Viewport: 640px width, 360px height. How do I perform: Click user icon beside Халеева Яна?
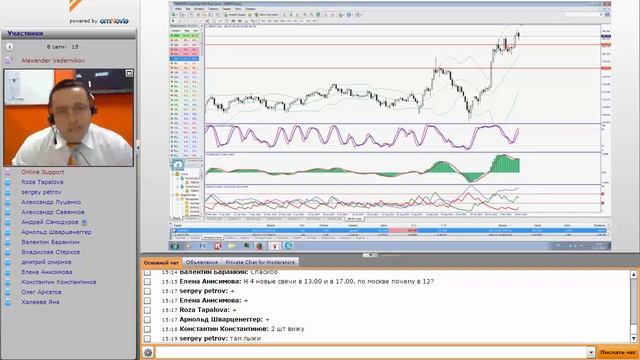click(x=8, y=302)
